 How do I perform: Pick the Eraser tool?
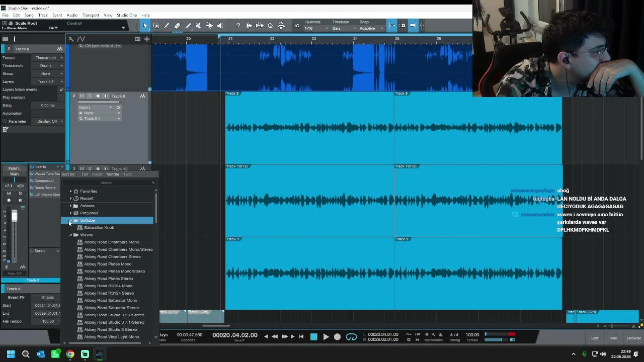pyautogui.click(x=177, y=26)
